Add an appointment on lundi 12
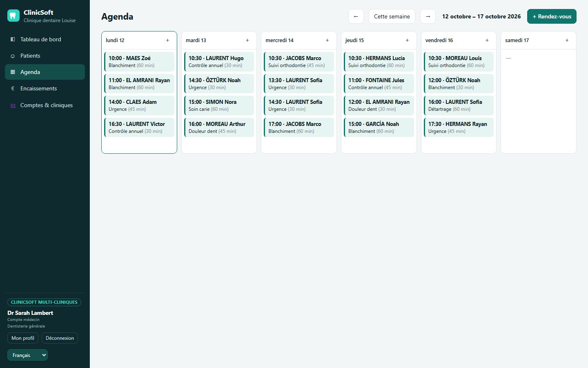The height and width of the screenshot is (368, 588). point(167,40)
